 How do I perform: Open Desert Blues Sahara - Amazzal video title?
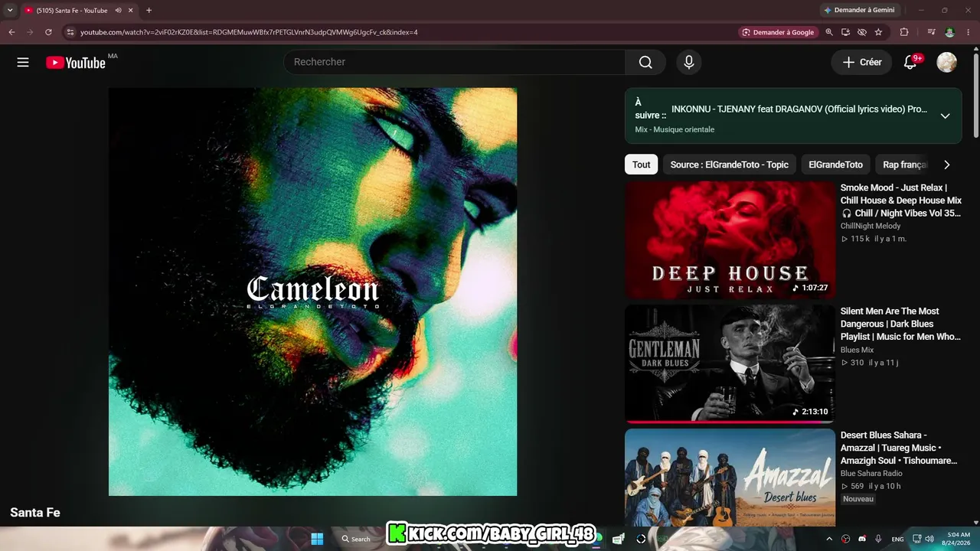coord(900,448)
